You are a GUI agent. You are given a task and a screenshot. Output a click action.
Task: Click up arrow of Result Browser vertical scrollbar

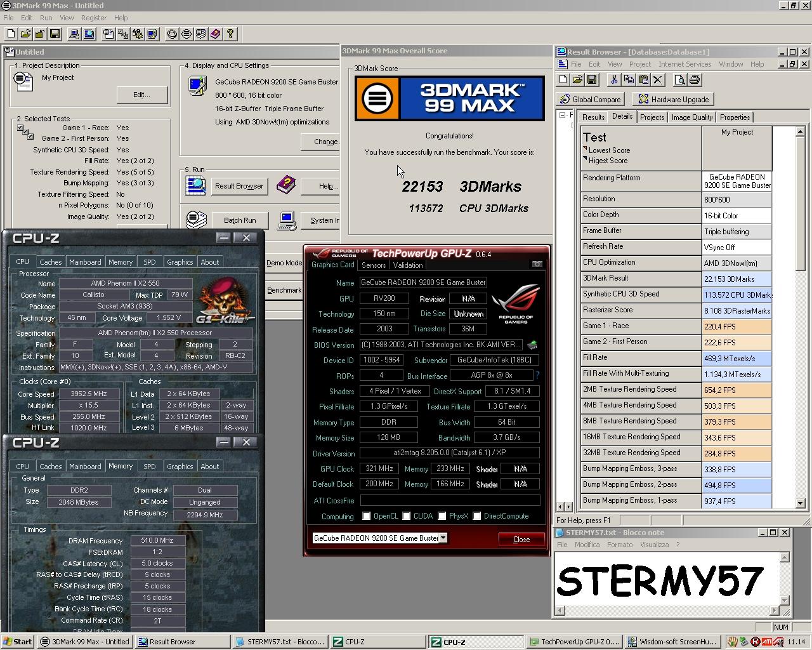(800, 132)
